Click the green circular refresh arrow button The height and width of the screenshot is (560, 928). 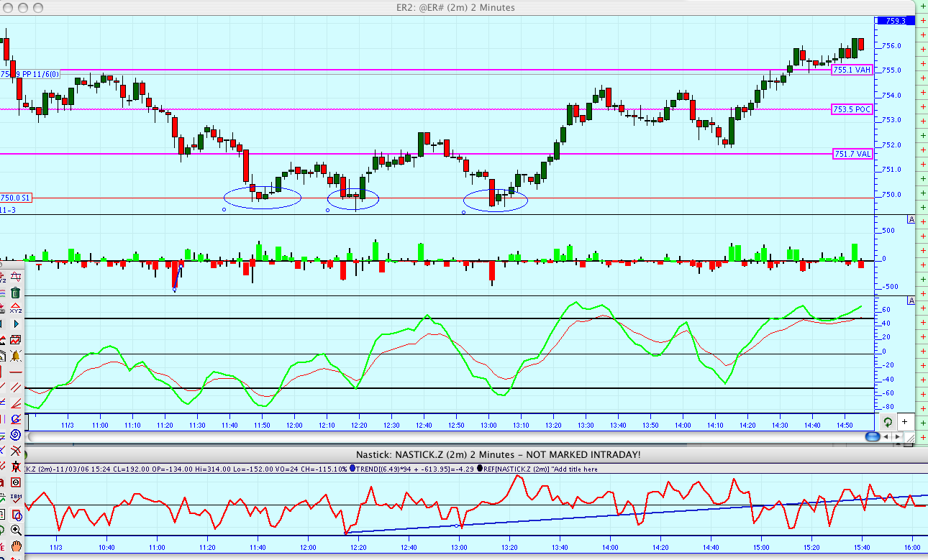tap(888, 422)
